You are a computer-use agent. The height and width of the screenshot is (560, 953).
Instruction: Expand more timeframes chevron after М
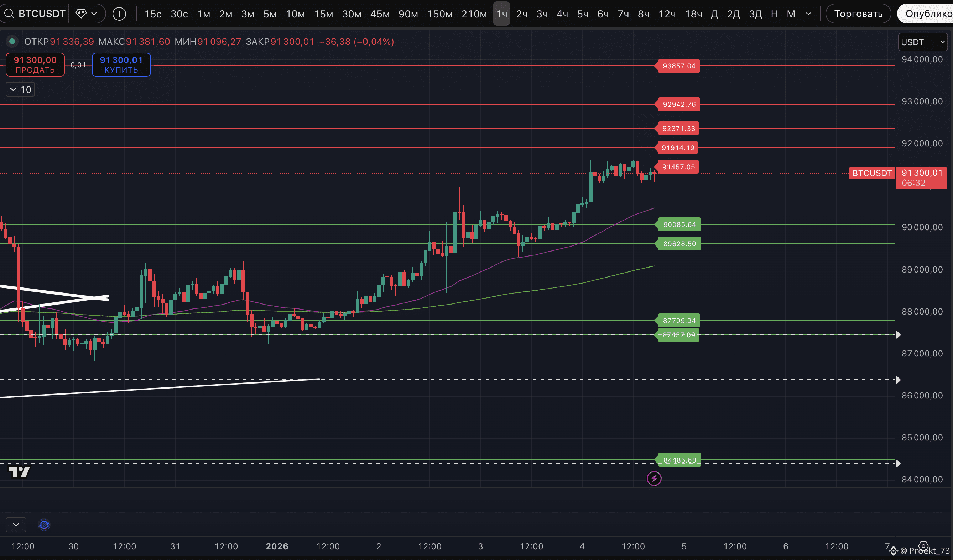point(808,14)
